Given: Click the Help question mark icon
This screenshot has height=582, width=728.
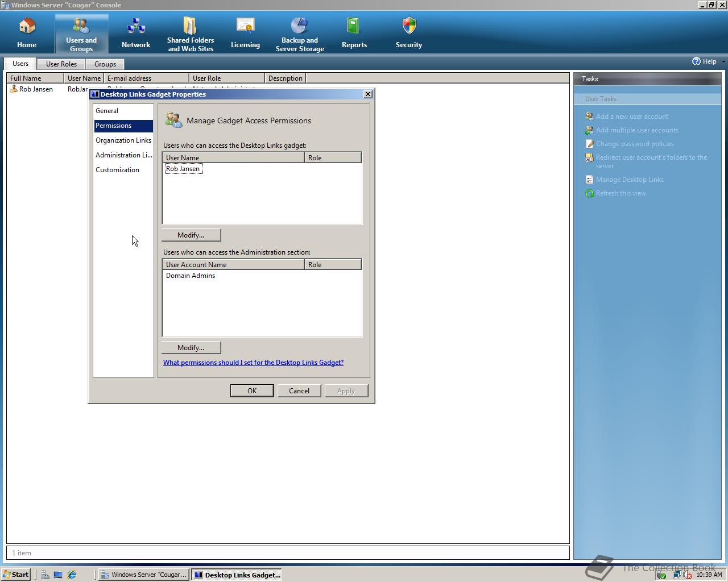Looking at the screenshot, I should (696, 61).
